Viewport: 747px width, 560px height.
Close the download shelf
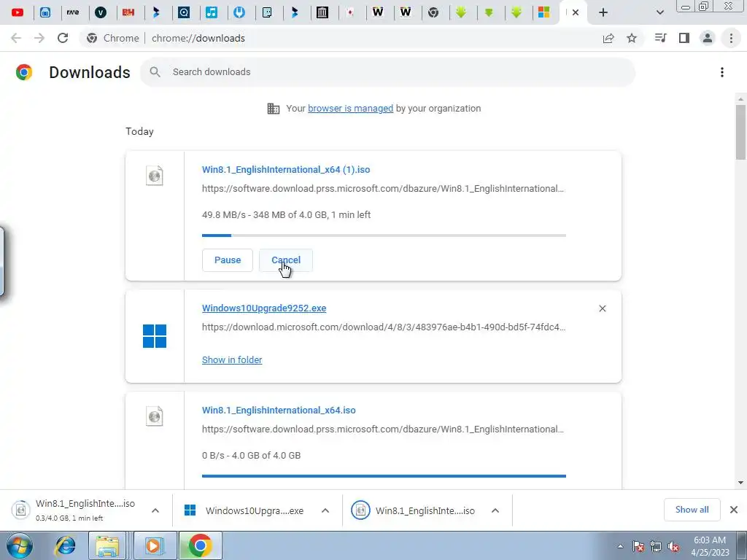point(734,510)
